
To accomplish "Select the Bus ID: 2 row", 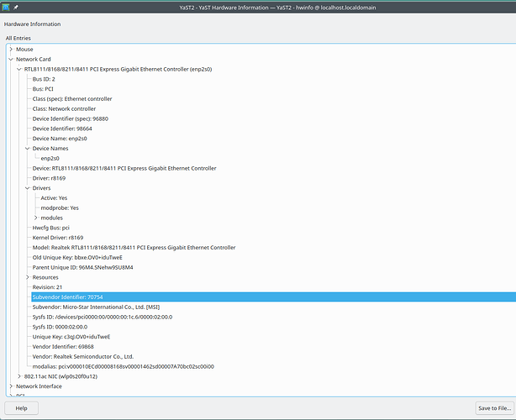I will (44, 79).
